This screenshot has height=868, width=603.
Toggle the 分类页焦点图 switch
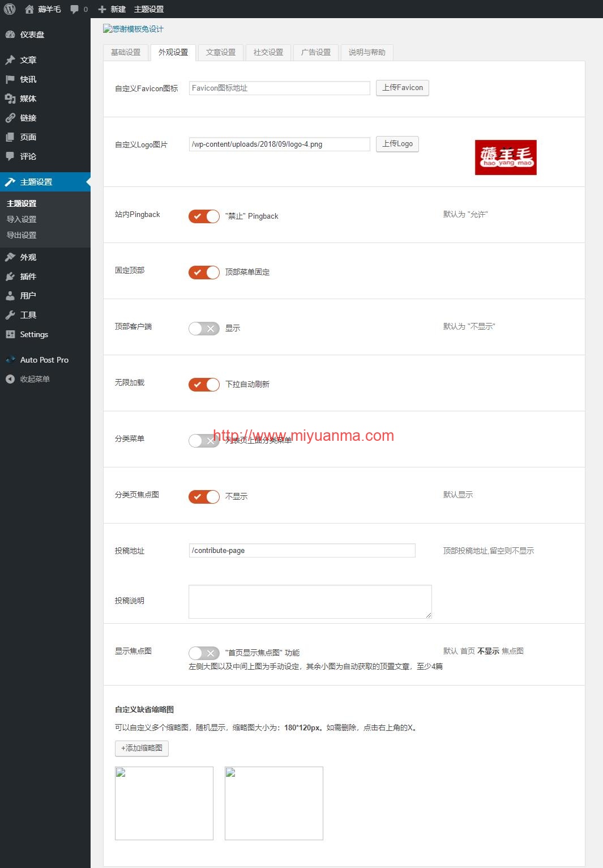[204, 496]
